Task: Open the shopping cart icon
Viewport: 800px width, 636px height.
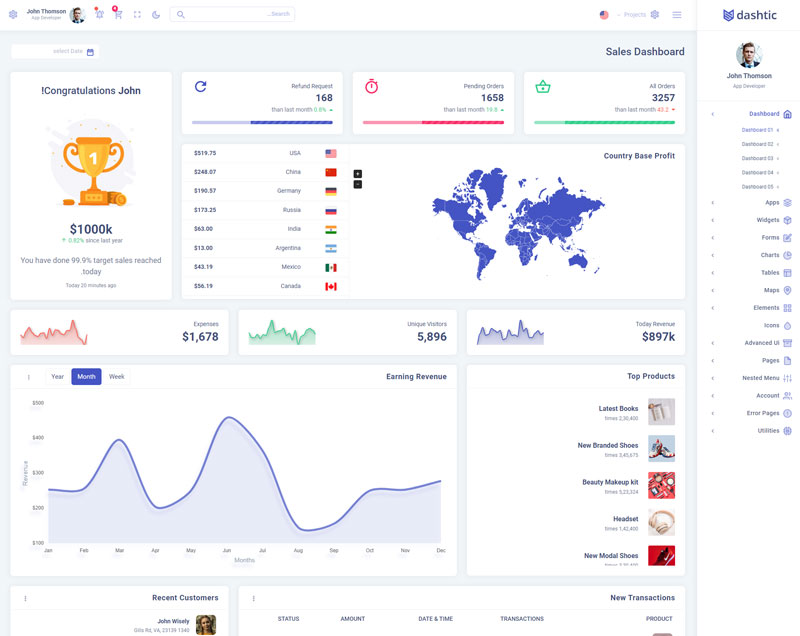Action: [118, 14]
